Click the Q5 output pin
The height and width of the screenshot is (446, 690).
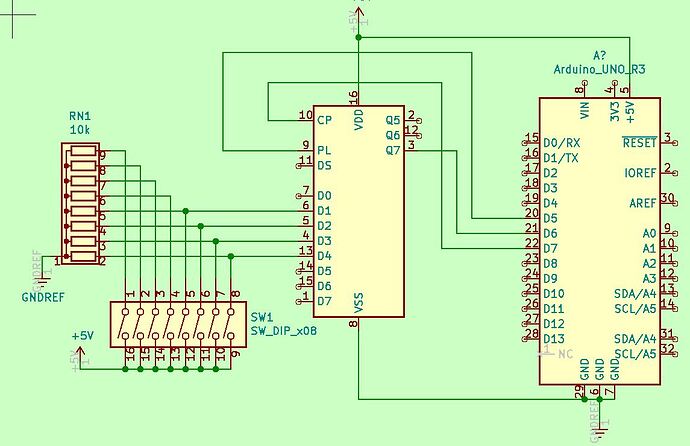tap(393, 120)
